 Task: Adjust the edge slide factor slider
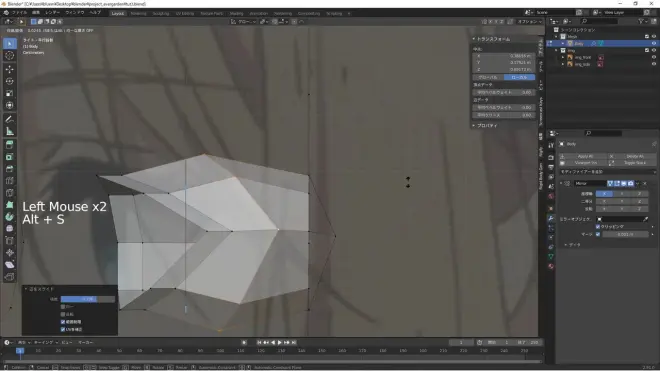pyautogui.click(x=88, y=299)
